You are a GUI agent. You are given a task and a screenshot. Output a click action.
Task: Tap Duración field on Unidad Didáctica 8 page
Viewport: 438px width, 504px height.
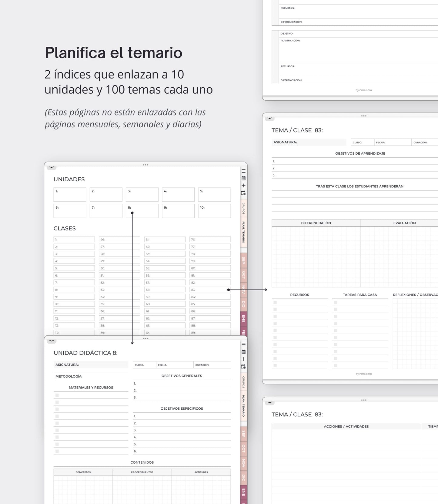point(212,365)
